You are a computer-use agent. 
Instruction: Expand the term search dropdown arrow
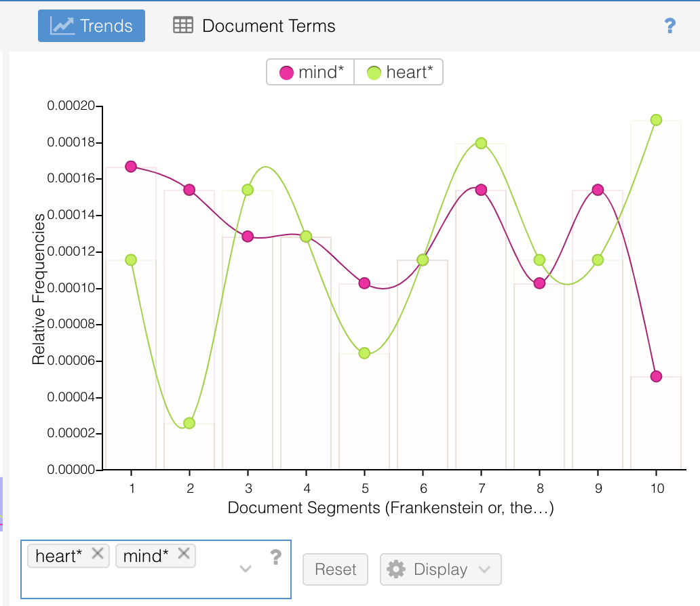click(246, 569)
